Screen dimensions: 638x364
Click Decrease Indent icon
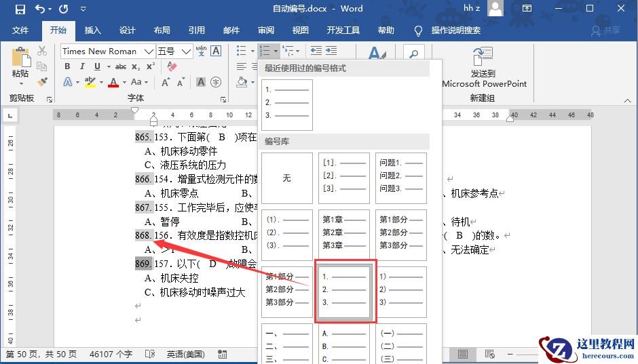coord(316,51)
